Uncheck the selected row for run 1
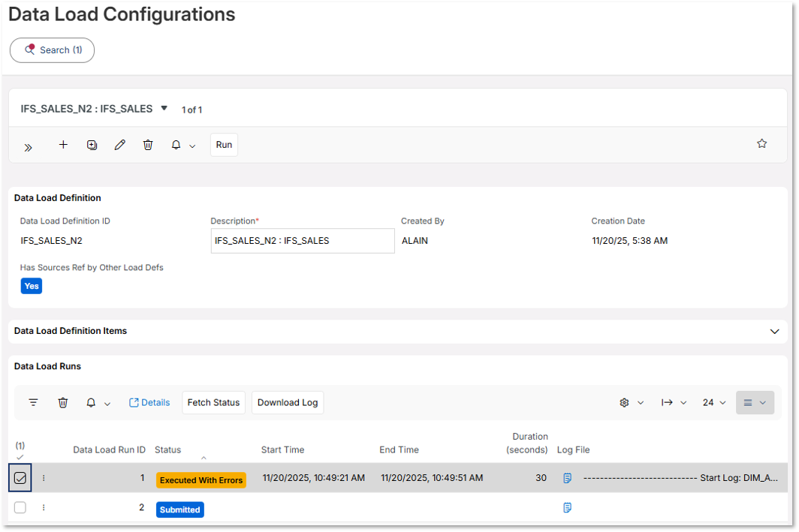 pyautogui.click(x=20, y=477)
